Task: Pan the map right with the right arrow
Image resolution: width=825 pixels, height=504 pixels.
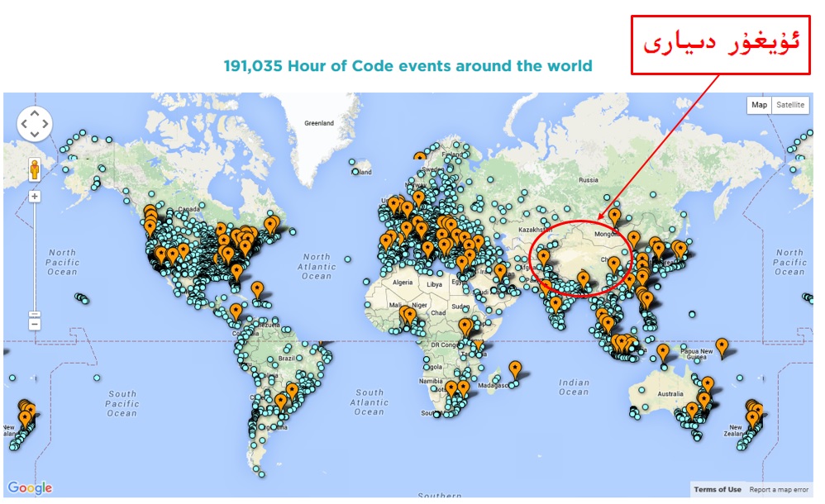Action: pyautogui.click(x=45, y=124)
